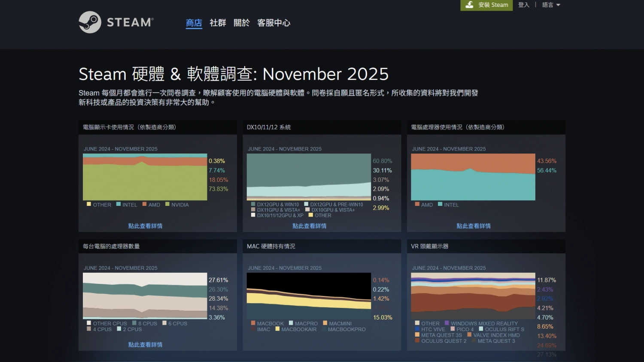The width and height of the screenshot is (644, 362).
Task: Click the 56.44% Intel processor value
Action: click(x=547, y=170)
